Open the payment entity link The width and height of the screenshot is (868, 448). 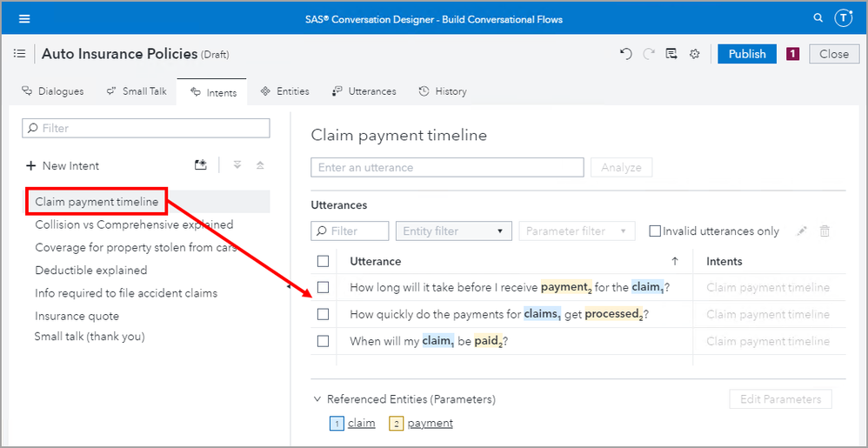(x=431, y=423)
